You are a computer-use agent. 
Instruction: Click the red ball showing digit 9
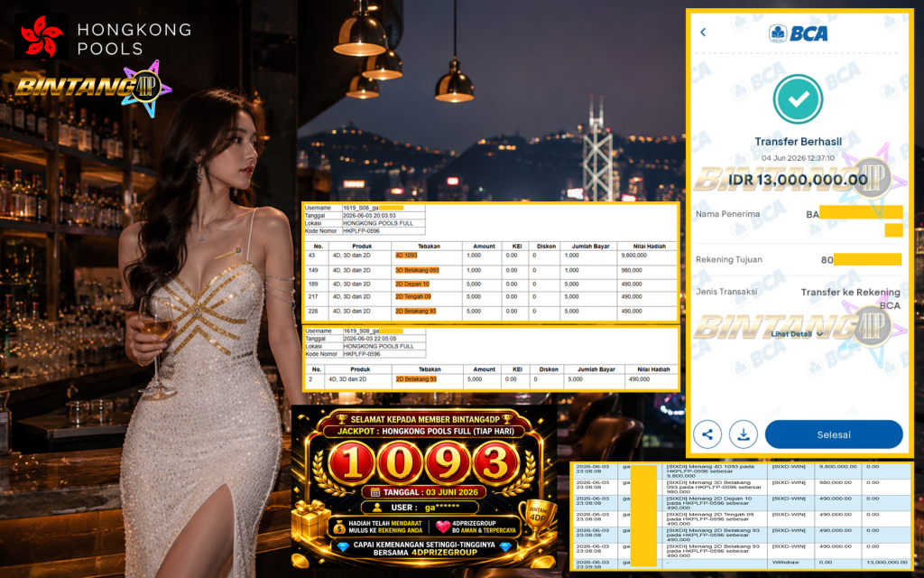coord(448,463)
